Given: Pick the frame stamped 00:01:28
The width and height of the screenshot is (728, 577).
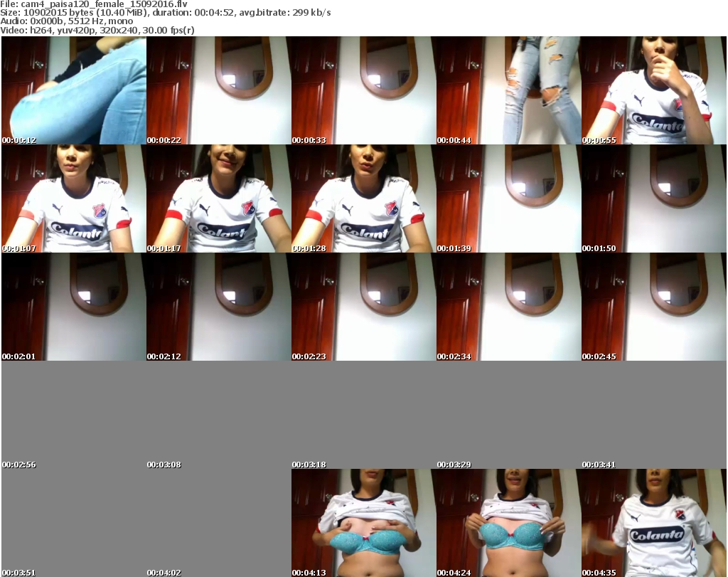Looking at the screenshot, I should coord(363,198).
